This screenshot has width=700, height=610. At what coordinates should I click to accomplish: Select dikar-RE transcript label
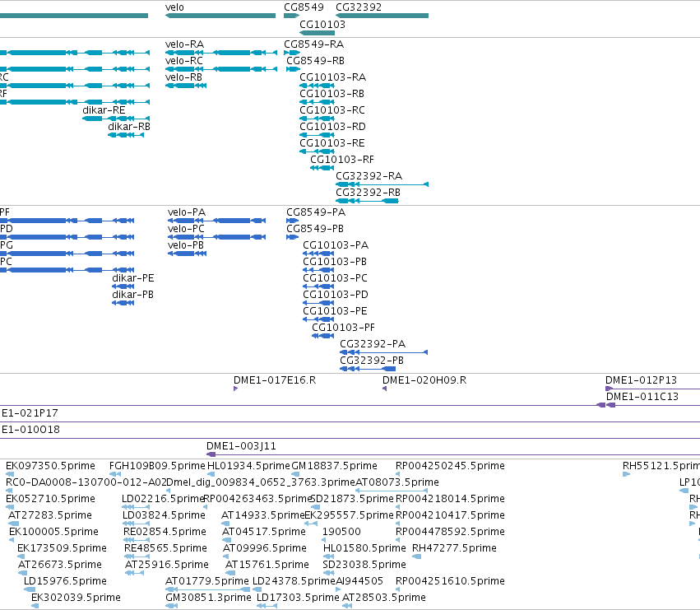pyautogui.click(x=104, y=110)
